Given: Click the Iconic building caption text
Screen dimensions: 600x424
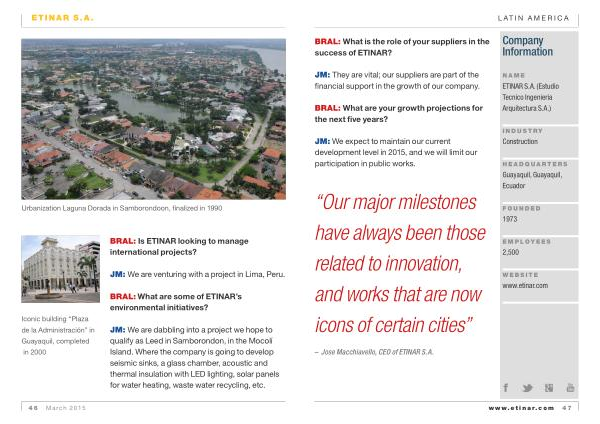Looking at the screenshot, I should point(58,335).
